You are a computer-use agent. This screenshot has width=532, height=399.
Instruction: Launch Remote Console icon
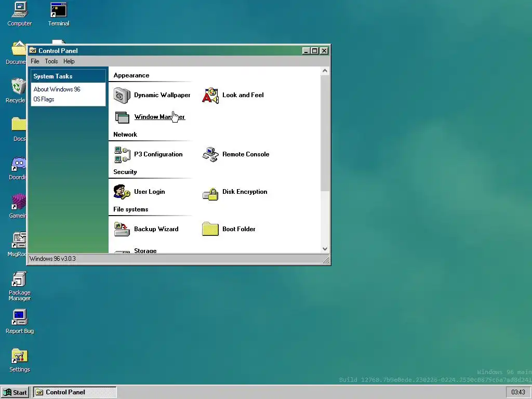coord(210,155)
